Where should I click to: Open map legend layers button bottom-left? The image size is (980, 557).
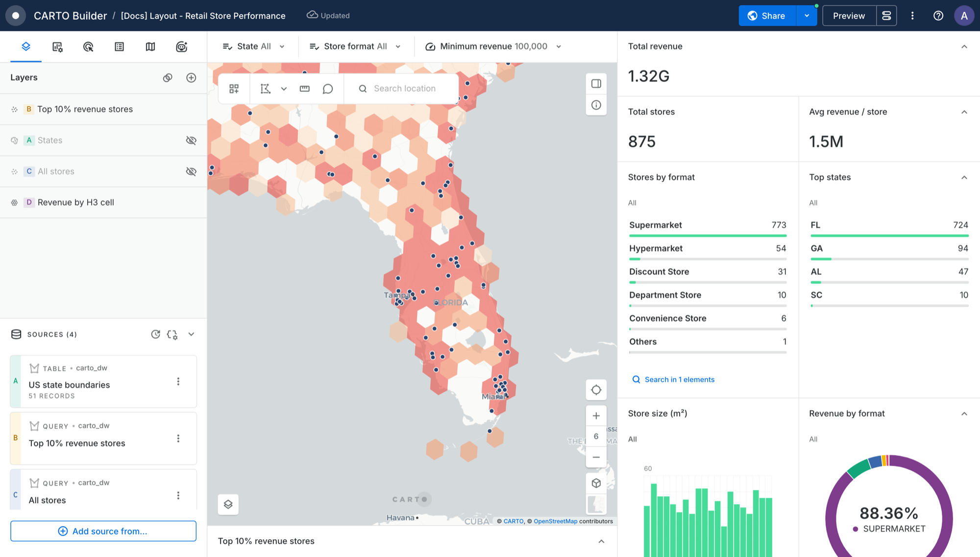pyautogui.click(x=228, y=504)
